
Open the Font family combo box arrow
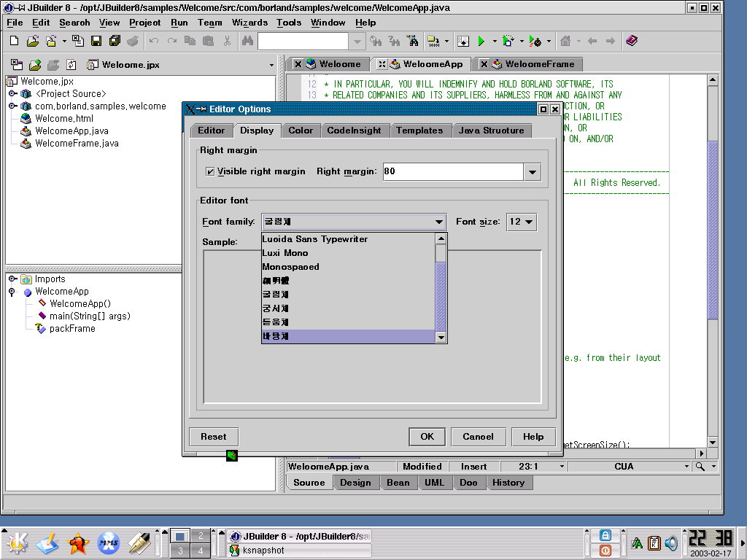(x=438, y=222)
